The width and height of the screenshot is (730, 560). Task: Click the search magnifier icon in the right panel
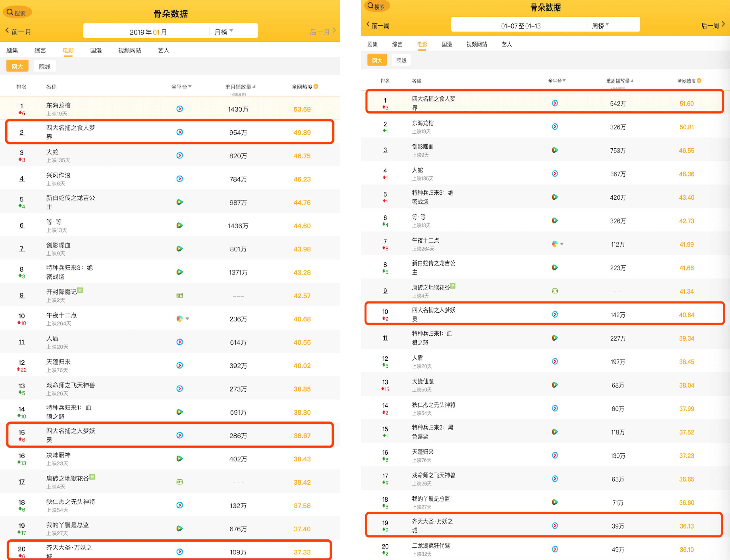[370, 6]
